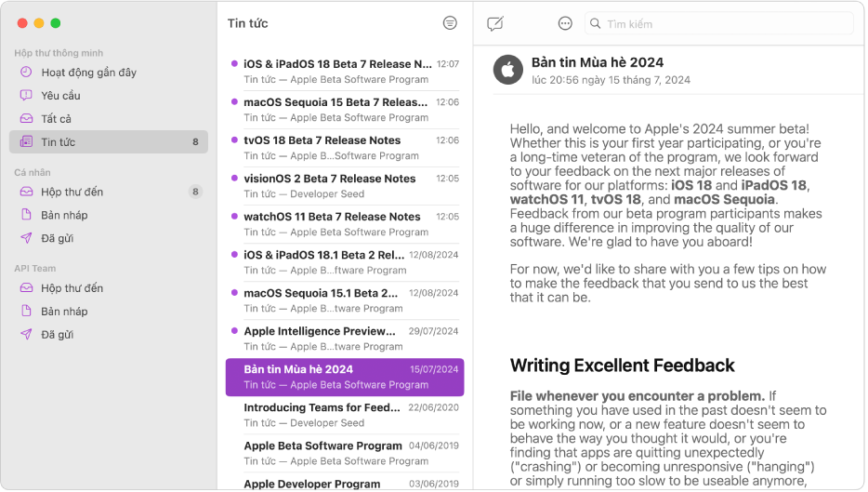Open Đã gửi under Cá nhân
Image resolution: width=868 pixels, height=492 pixels.
(x=109, y=238)
